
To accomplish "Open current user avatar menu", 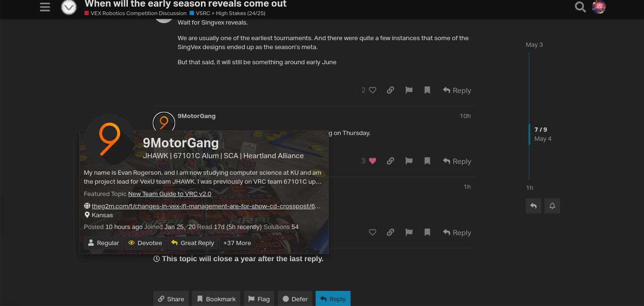I will click(x=599, y=7).
